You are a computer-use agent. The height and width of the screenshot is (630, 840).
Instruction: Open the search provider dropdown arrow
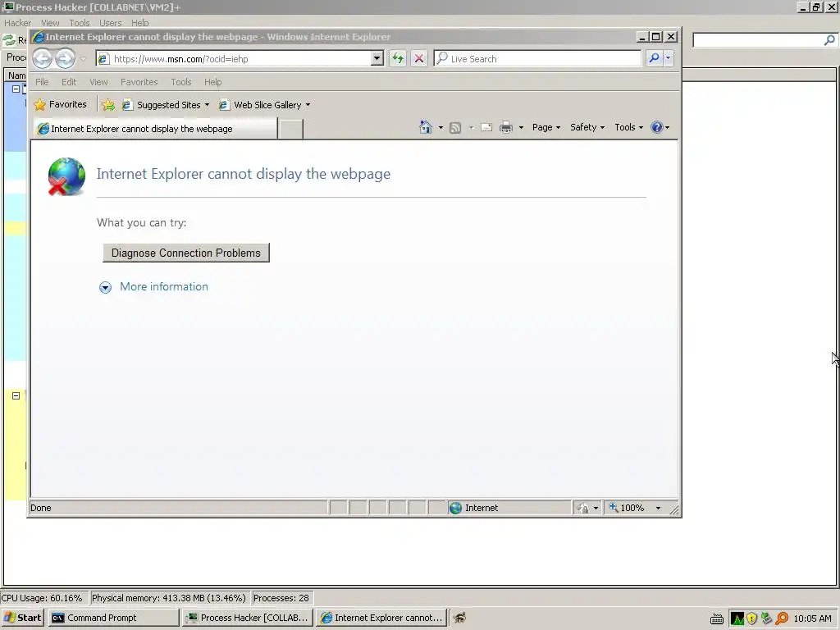(x=668, y=58)
